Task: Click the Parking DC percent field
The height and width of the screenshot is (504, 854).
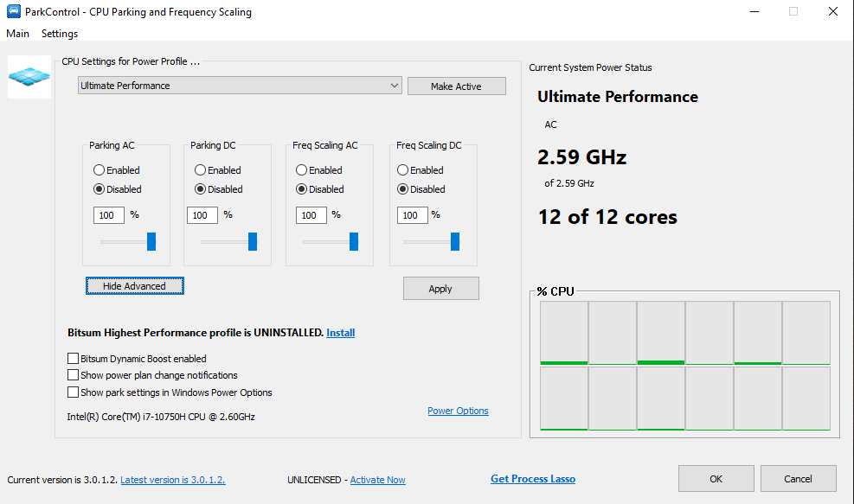Action: tap(202, 215)
